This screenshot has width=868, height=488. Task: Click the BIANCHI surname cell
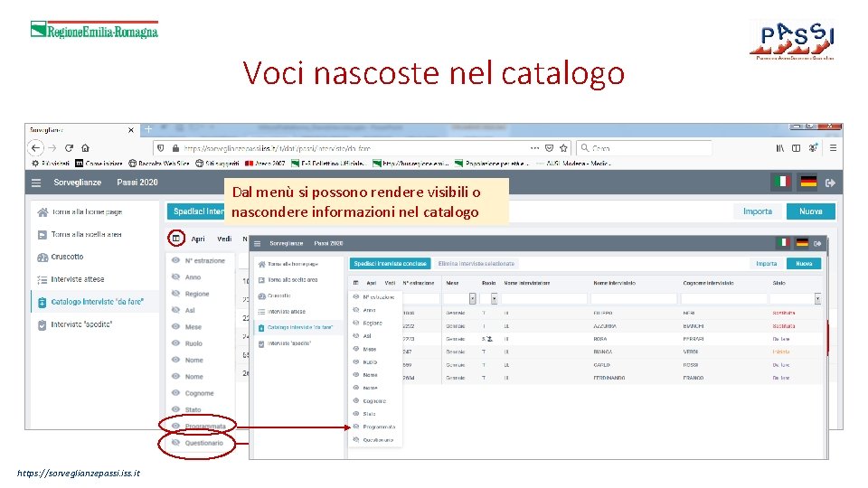[x=693, y=326]
